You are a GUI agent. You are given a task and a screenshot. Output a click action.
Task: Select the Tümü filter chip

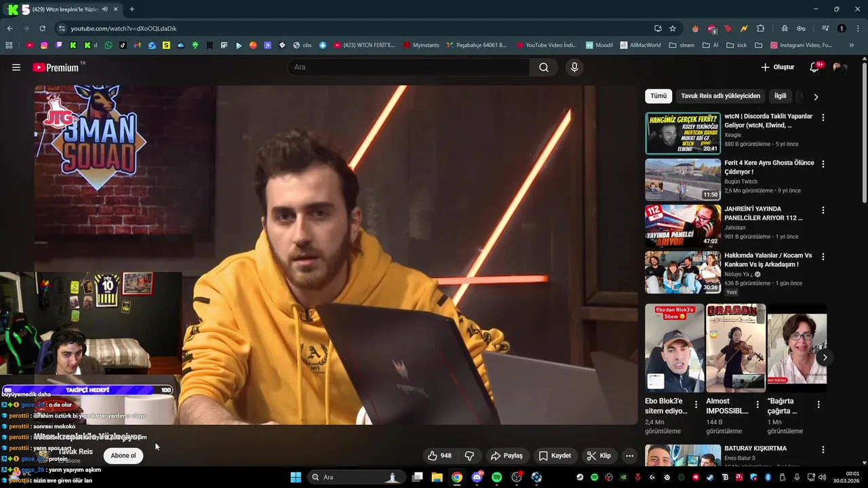658,96
